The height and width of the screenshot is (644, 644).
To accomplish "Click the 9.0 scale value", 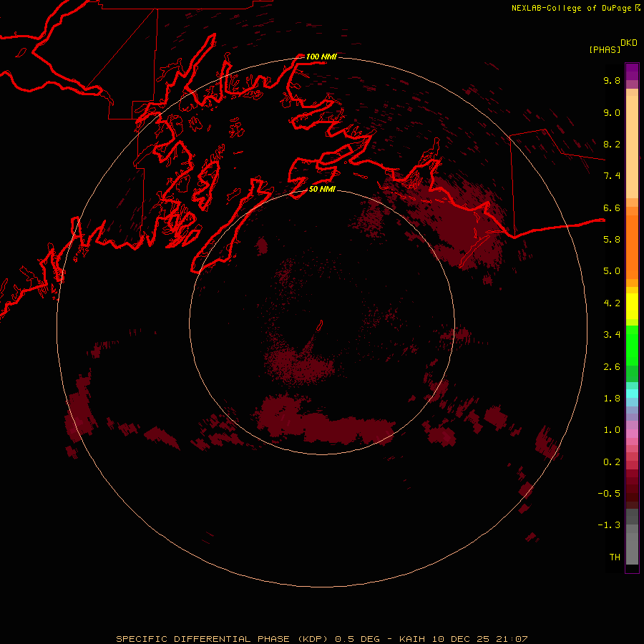I will click(x=612, y=112).
